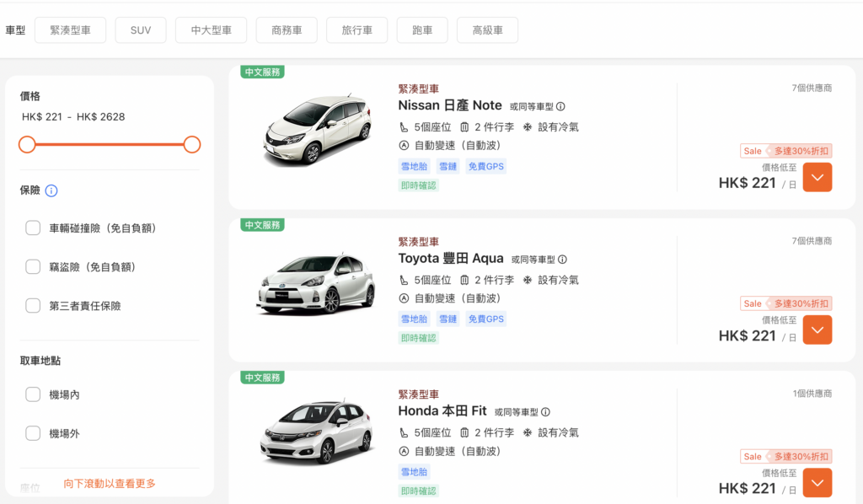Click luggage icon in Toyota Aqua listing

point(464,280)
